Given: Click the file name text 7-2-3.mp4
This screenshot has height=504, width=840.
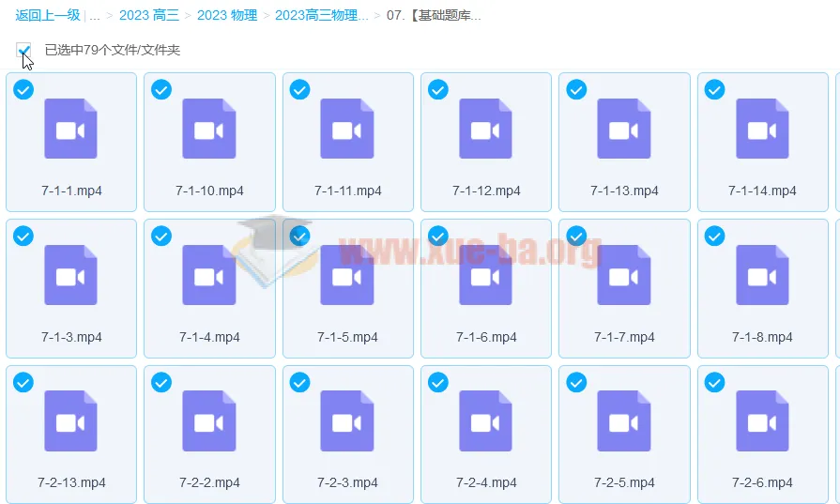Looking at the screenshot, I should (x=347, y=482).
